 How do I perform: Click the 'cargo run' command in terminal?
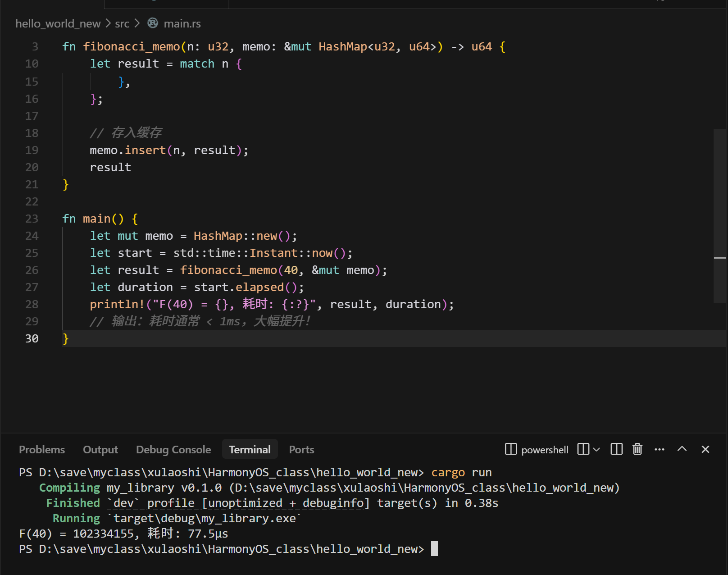click(x=461, y=472)
